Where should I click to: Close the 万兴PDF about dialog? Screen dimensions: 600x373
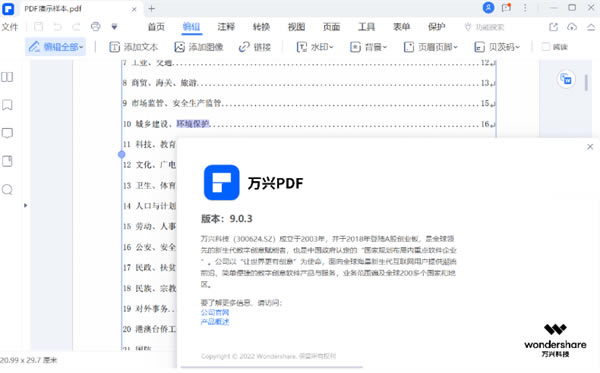(x=590, y=147)
